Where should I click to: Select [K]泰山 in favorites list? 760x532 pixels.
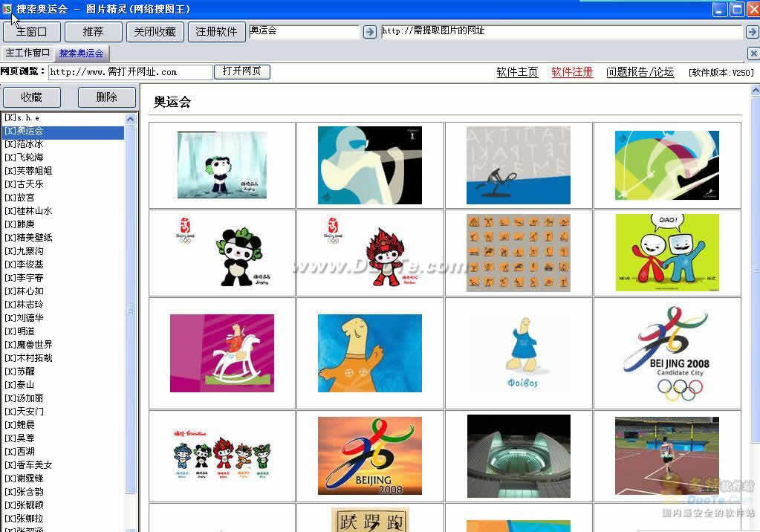64,385
